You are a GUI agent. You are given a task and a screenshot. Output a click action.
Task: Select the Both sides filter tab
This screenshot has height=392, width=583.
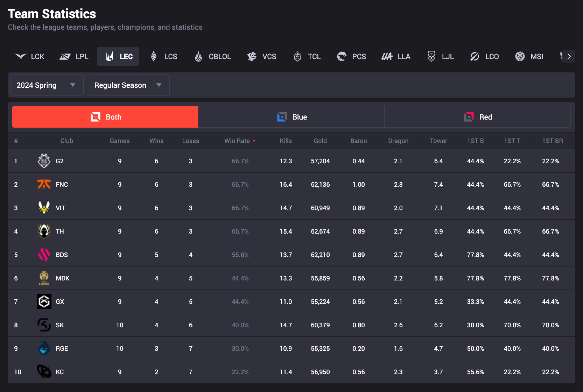[105, 117]
